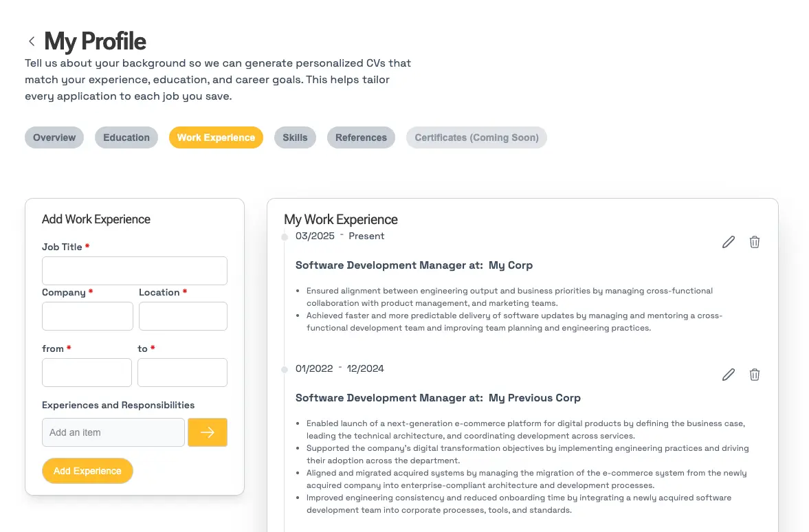Screen dimensions: 809x532
Task: Focus the Job Title input field
Action: [135, 271]
